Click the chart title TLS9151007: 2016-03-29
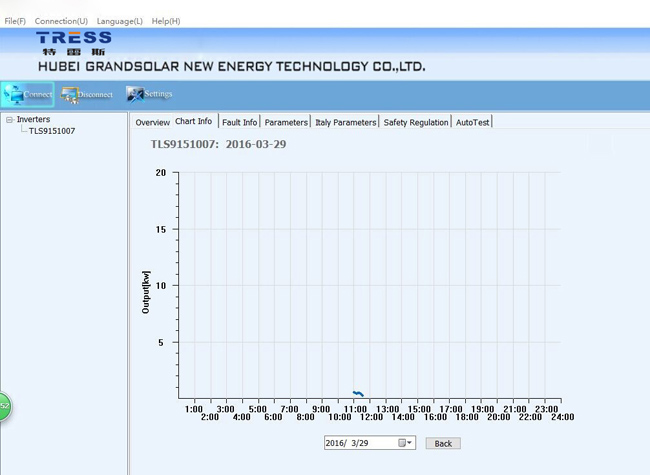The width and height of the screenshot is (650, 475). tap(218, 144)
